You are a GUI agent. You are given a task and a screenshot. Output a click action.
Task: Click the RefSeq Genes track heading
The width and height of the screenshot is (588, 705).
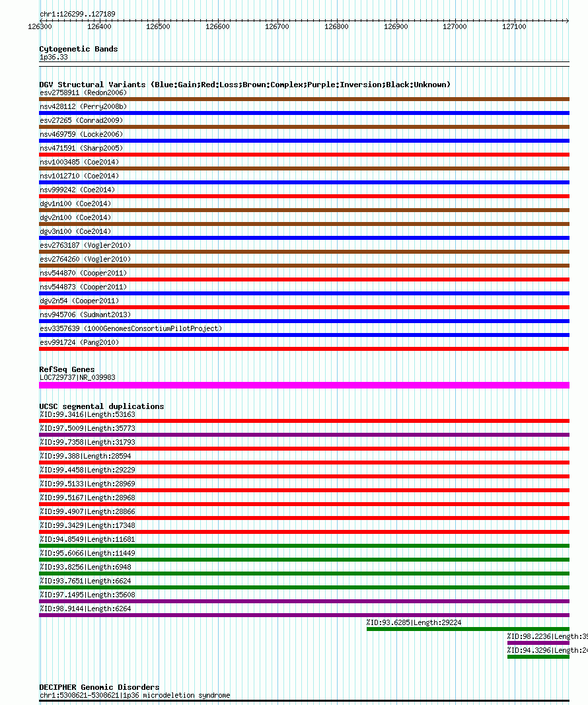(67, 369)
